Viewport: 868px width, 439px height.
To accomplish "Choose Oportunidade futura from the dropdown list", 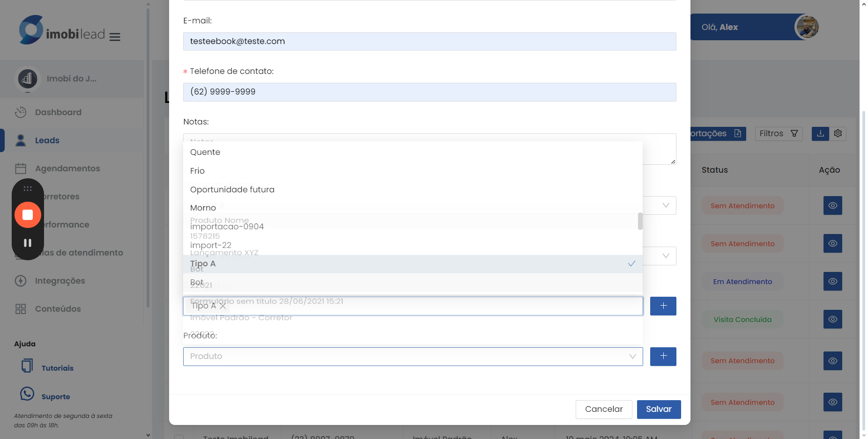I will (x=232, y=190).
